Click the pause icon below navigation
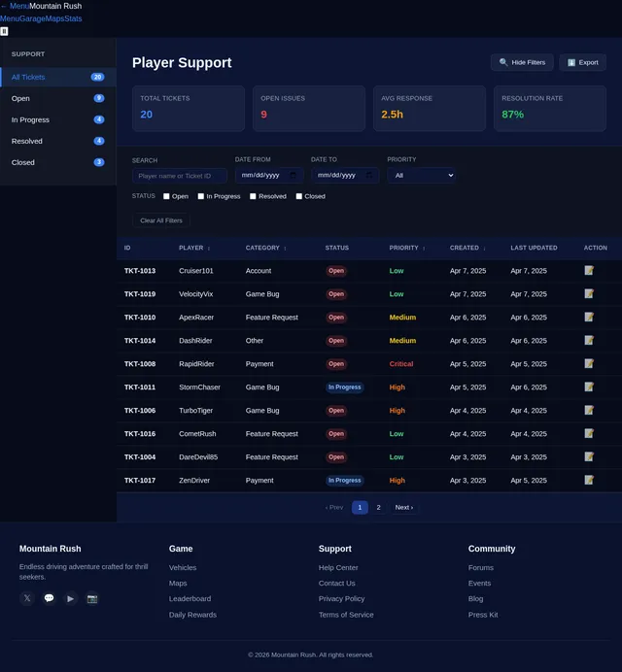The height and width of the screenshot is (672, 622). point(4,31)
